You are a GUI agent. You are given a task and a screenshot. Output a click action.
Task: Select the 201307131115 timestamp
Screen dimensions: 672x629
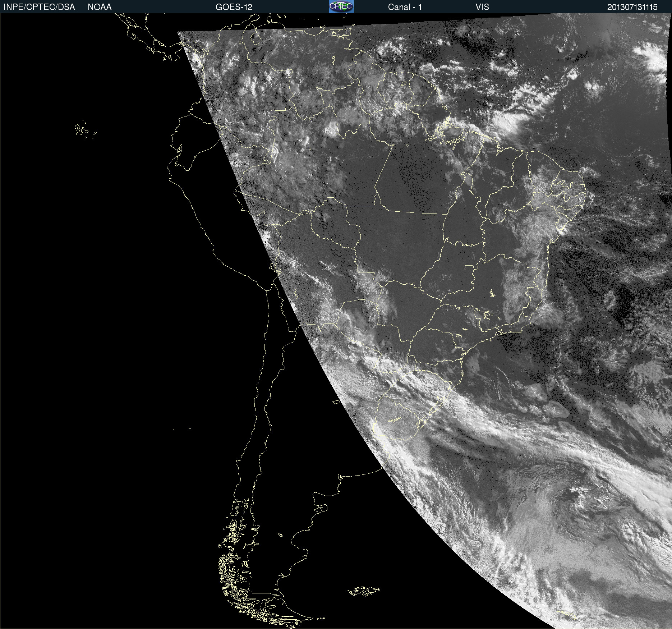click(x=632, y=7)
